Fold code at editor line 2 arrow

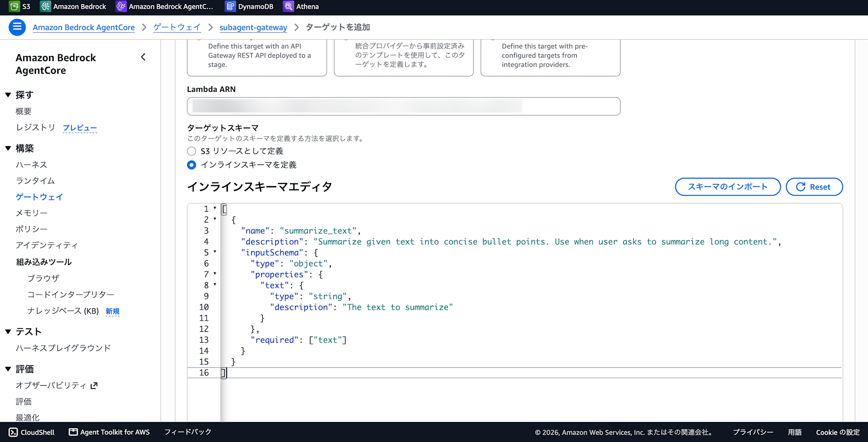[215, 219]
